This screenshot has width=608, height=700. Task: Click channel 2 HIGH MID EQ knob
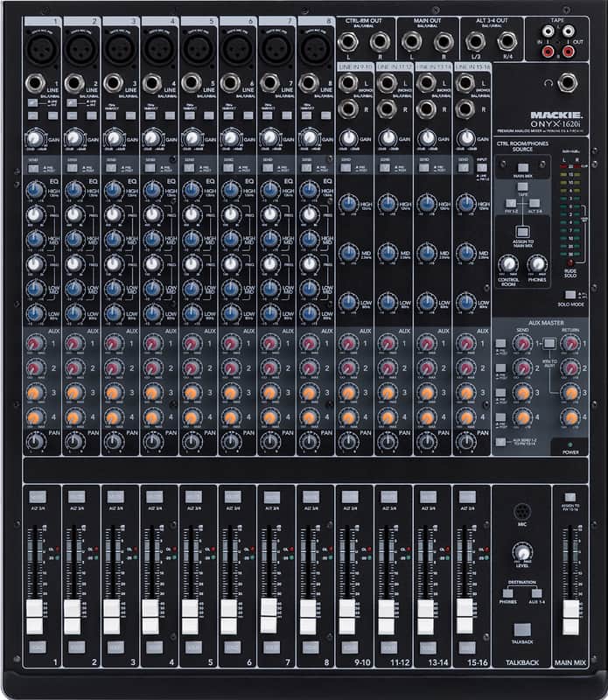pyautogui.click(x=74, y=240)
